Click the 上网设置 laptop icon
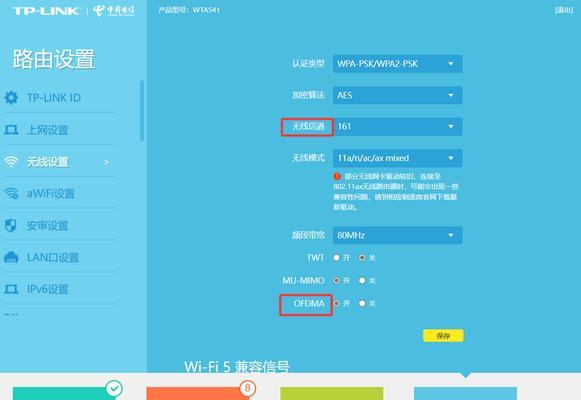The width and height of the screenshot is (581, 400). 11,130
